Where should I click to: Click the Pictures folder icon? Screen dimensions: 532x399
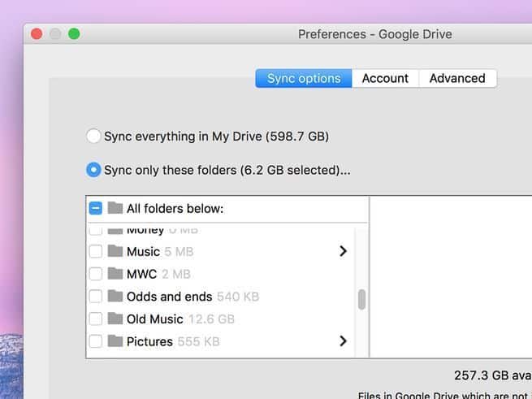[x=115, y=341]
